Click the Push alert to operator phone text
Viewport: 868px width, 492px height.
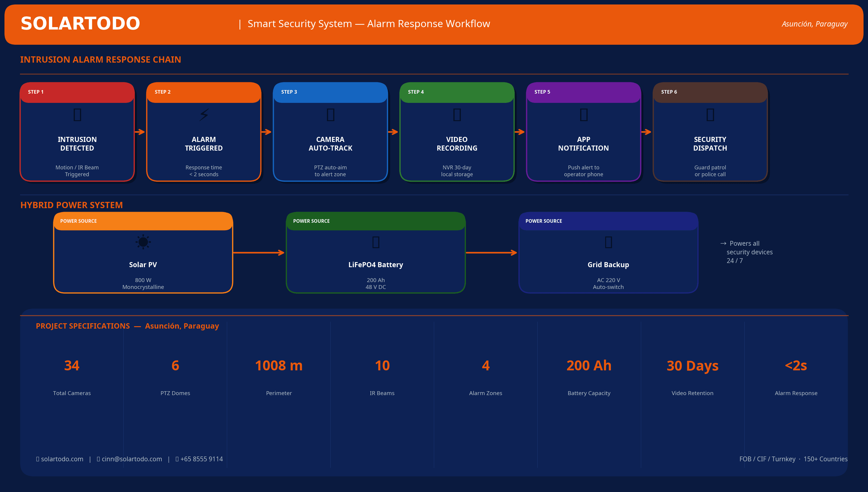[583, 171]
